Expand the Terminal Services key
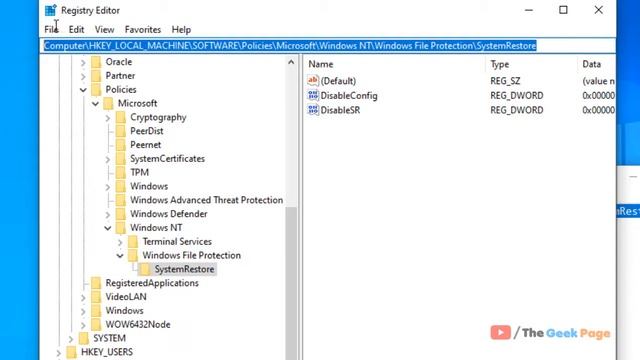Screen dimensions: 640x360 tap(120, 242)
